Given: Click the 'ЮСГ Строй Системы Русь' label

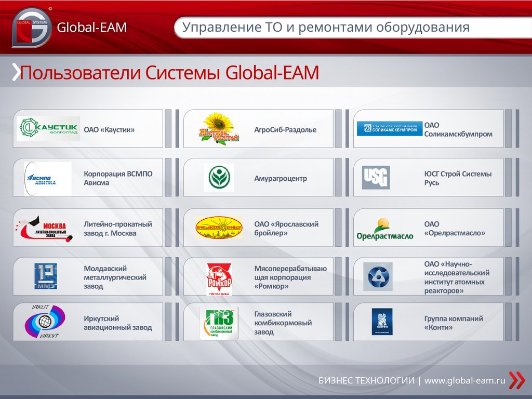Looking at the screenshot, I should [458, 178].
